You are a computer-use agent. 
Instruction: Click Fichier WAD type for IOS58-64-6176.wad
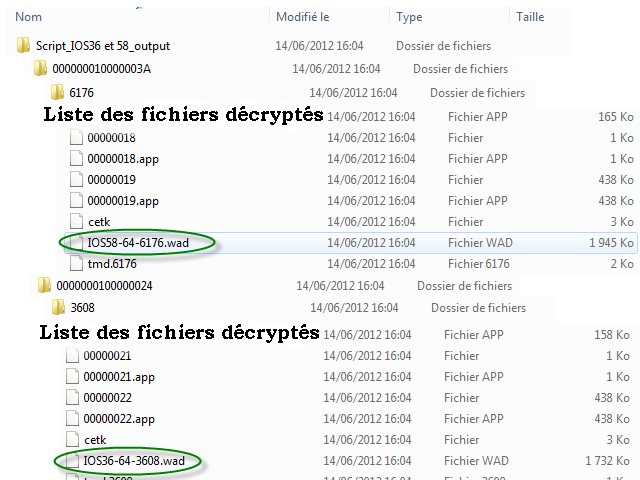click(480, 243)
